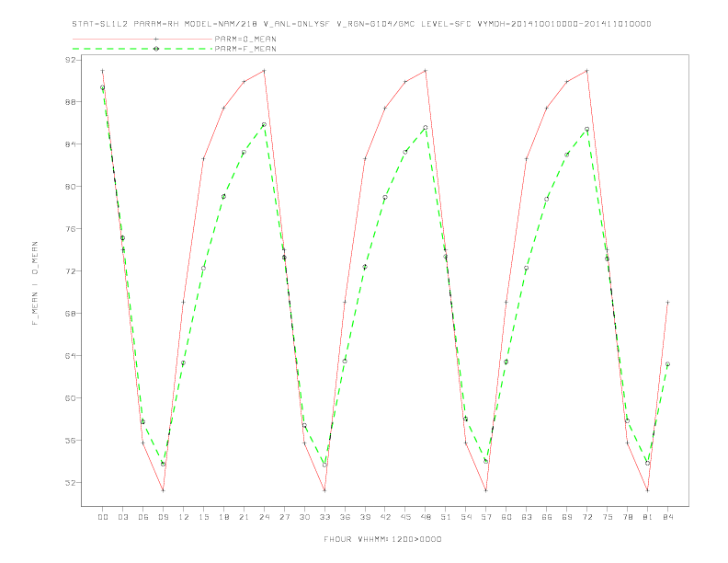Click y-axis tick label 68
The height and width of the screenshot is (563, 728).
[x=72, y=314]
